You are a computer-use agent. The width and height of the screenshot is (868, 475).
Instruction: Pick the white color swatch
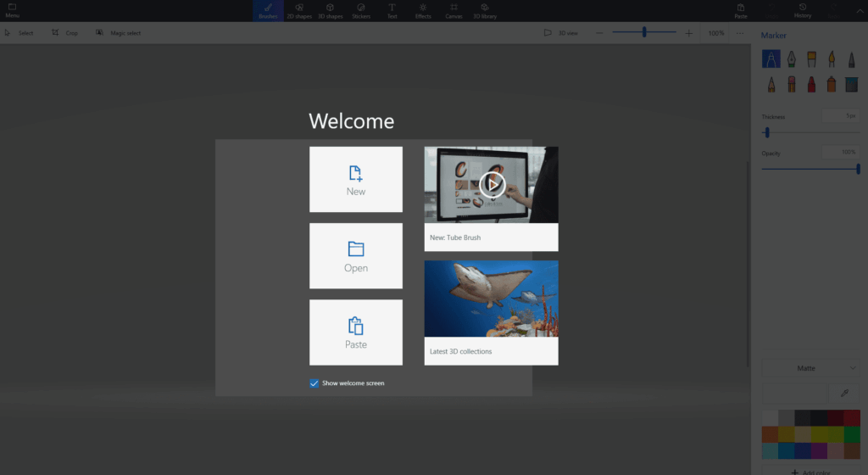pos(770,418)
